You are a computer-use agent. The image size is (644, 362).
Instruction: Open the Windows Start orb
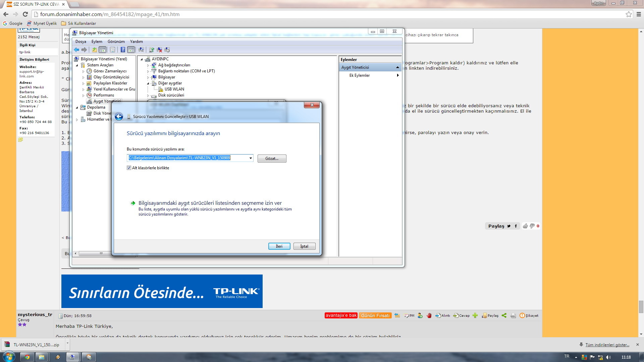[8, 357]
